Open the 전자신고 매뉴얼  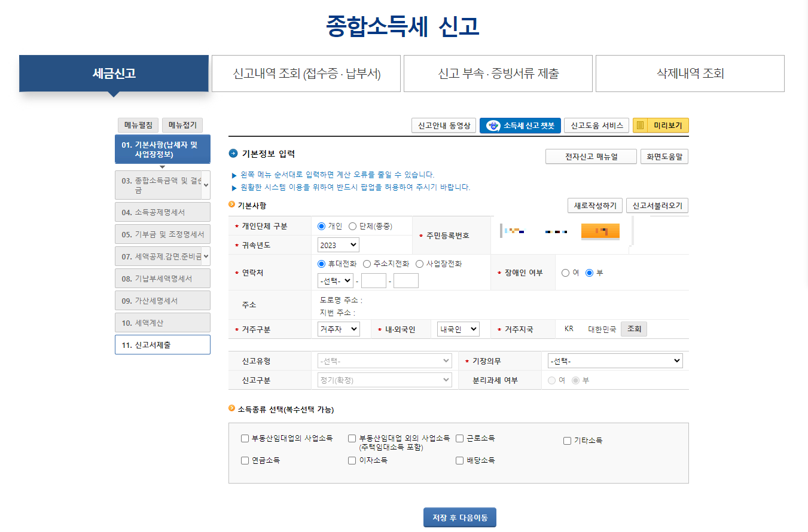591,157
